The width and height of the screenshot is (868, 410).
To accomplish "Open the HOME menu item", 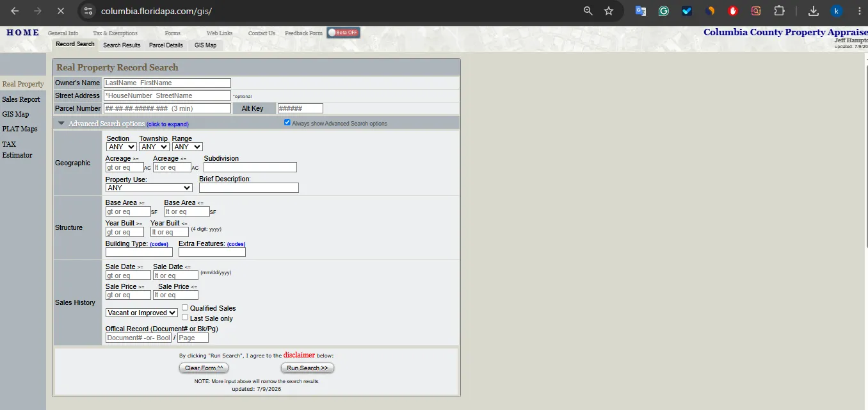I will 22,33.
